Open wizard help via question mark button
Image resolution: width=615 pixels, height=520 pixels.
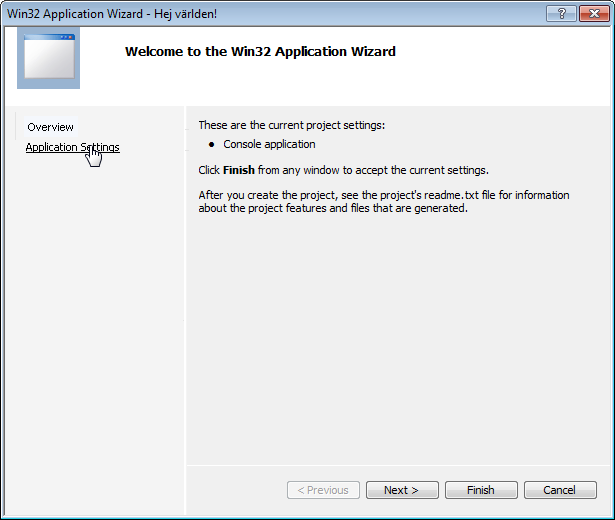(561, 14)
